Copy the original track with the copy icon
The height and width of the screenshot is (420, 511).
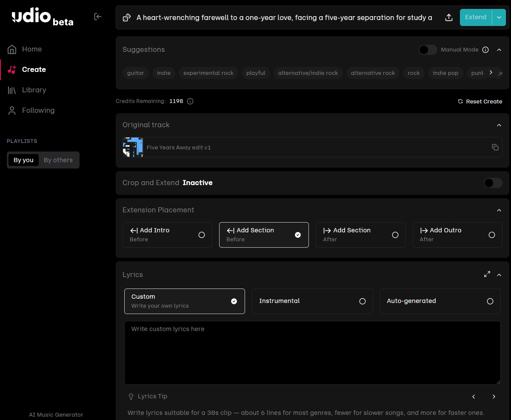point(495,147)
